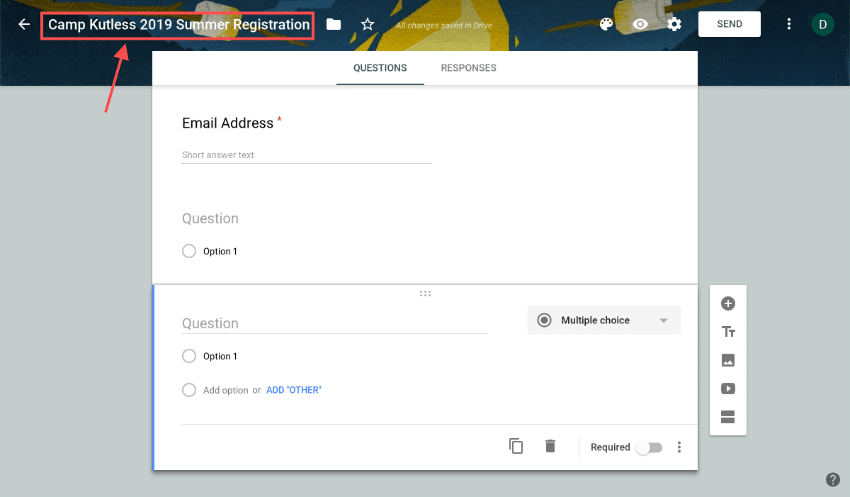Open question overflow menu beside Required

coord(679,447)
